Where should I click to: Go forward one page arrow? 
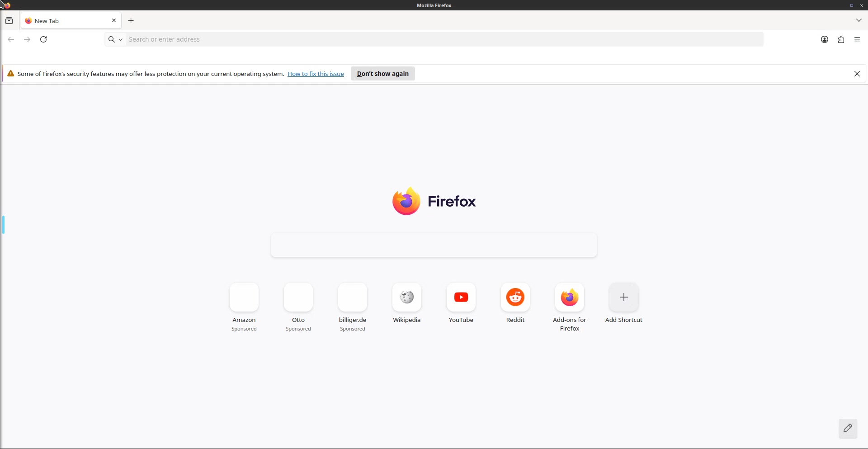27,40
